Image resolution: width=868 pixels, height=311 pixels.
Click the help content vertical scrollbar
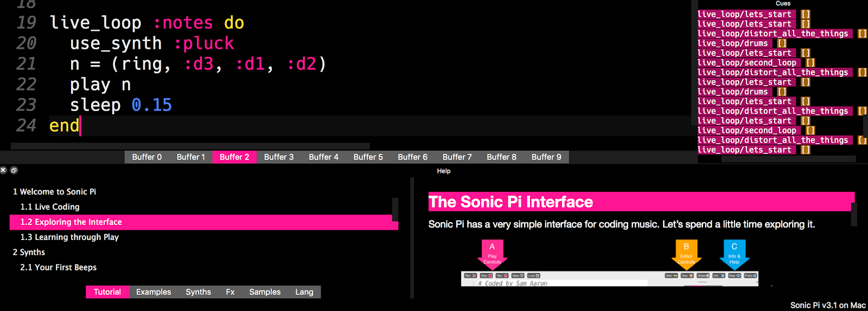point(854,215)
